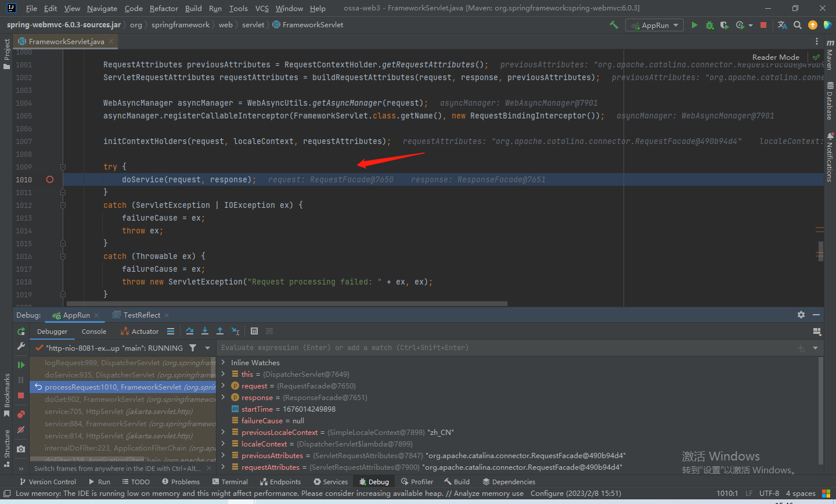Close the FrameworkServlet.java editor tab
Screen dimensions: 836x504
111,41
